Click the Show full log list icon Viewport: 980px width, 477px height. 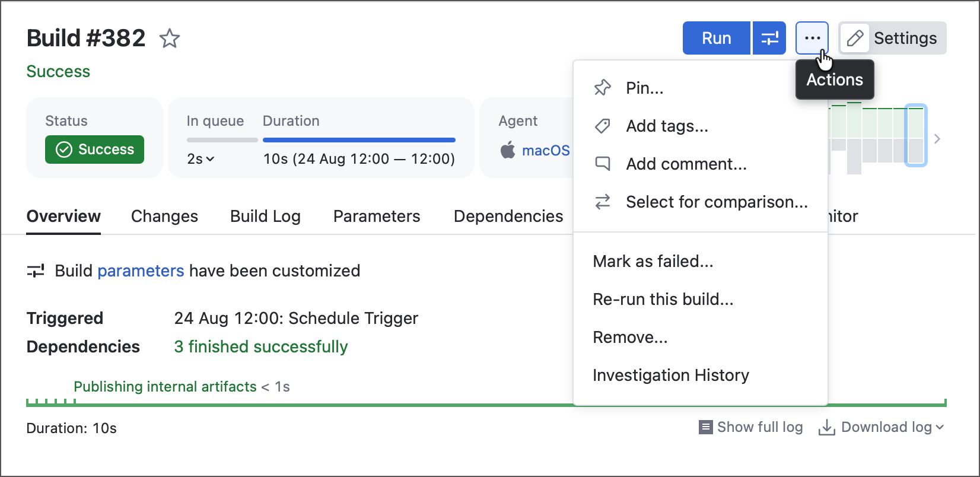(x=705, y=427)
